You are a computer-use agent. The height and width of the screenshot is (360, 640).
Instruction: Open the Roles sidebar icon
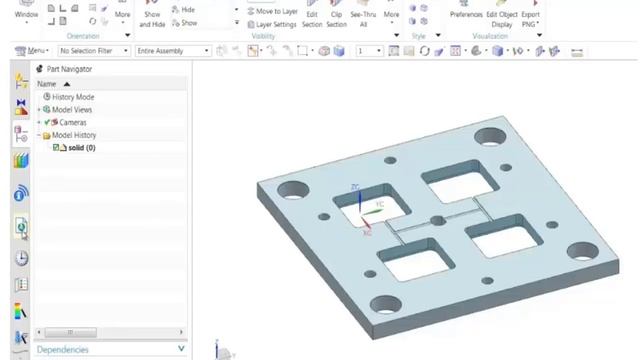(x=21, y=311)
